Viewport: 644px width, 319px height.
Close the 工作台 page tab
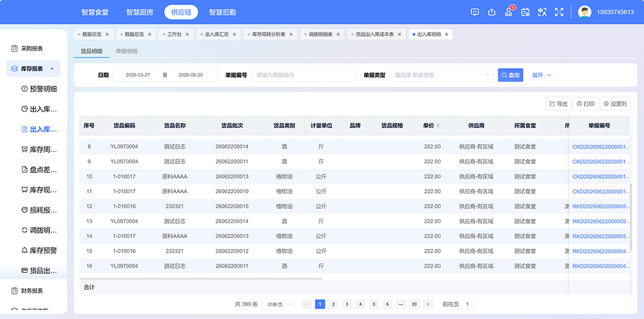point(187,35)
